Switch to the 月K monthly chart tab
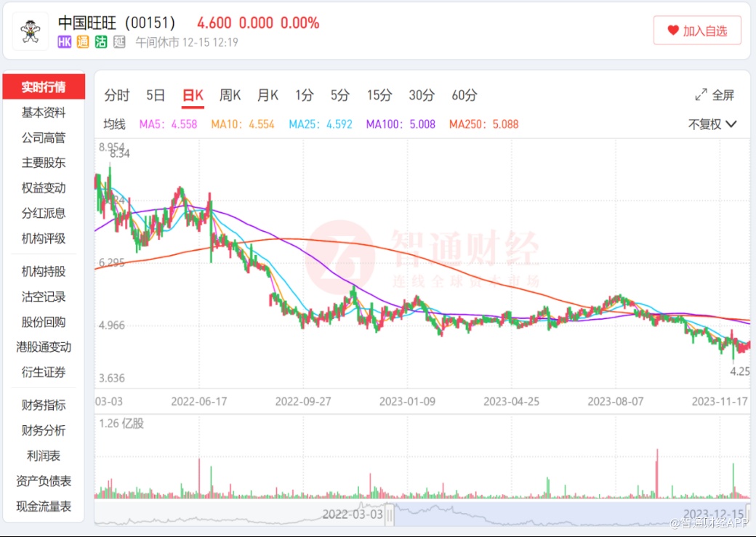Viewport: 756px width, 537px height. pos(268,95)
